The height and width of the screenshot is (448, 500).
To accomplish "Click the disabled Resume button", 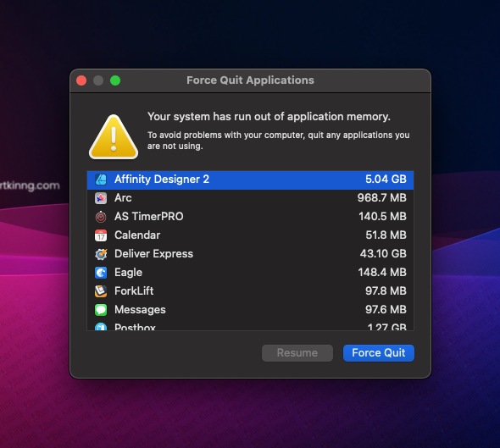I will (x=297, y=353).
